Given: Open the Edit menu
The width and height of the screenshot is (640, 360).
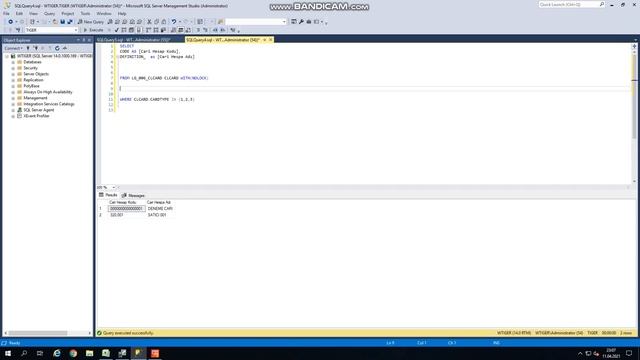Looking at the screenshot, I should 19,13.
